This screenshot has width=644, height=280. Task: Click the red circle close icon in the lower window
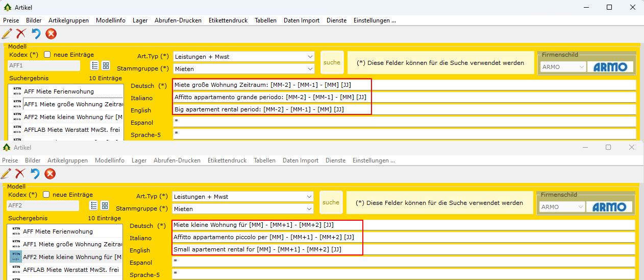coord(50,174)
